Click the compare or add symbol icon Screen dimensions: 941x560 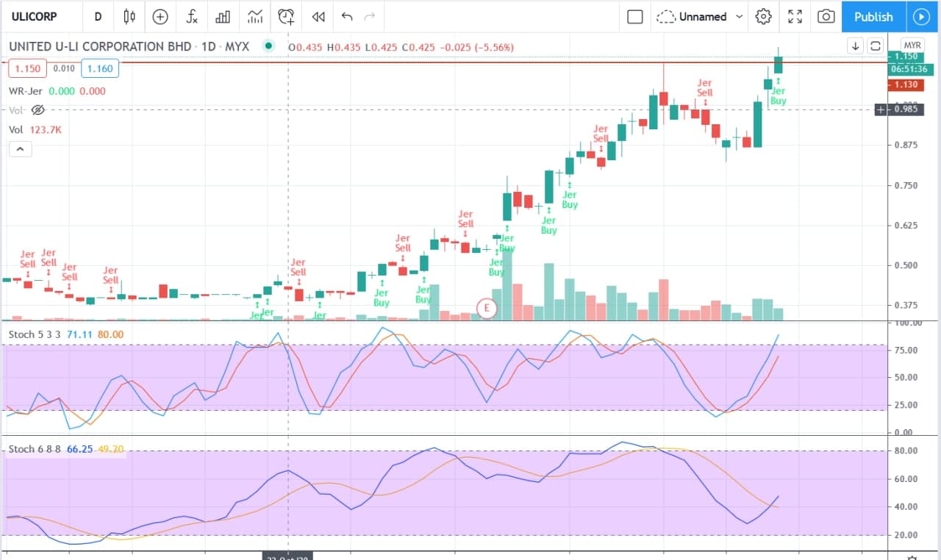(x=160, y=16)
